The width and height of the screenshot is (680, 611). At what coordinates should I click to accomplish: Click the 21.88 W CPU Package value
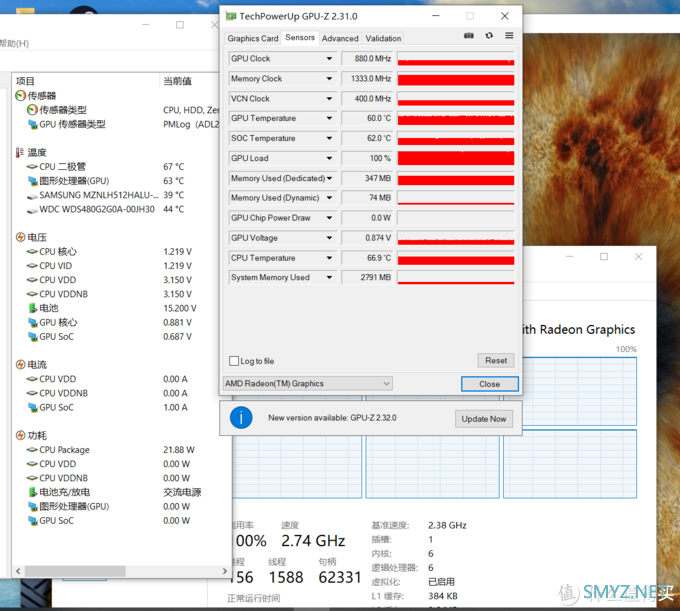179,450
